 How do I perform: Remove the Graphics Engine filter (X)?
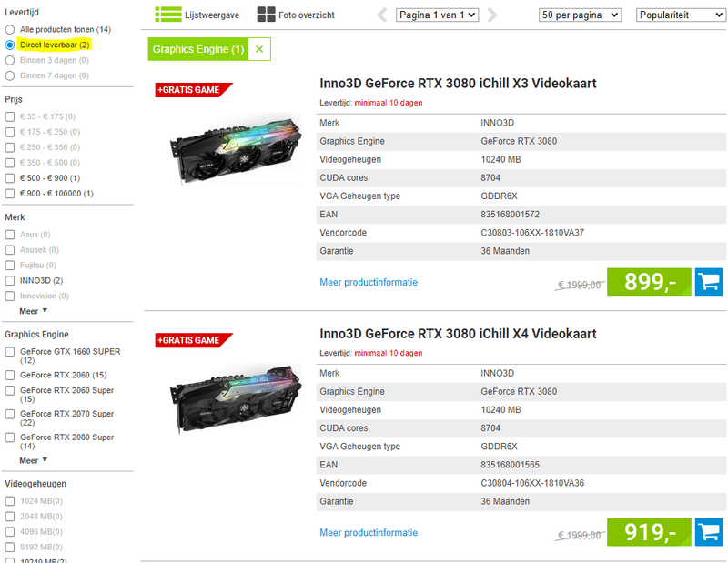(259, 49)
